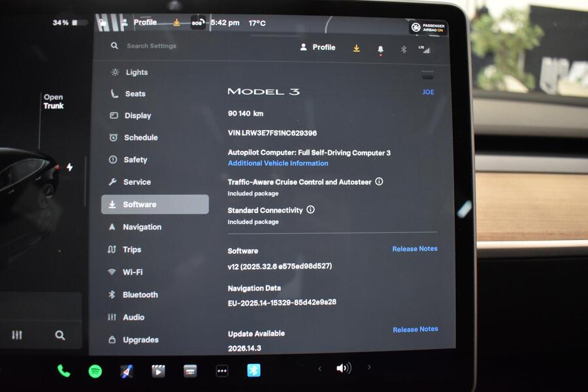Increase volume with right arrow
Viewport: 588px width, 392px height.
[369, 367]
